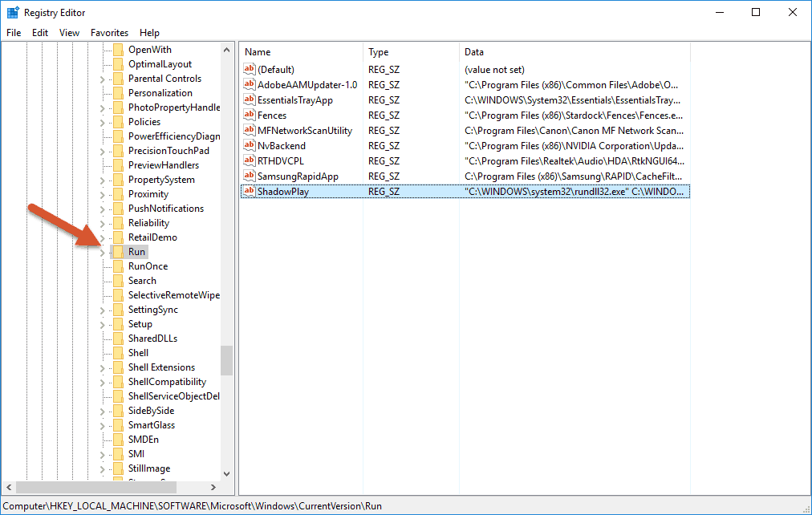
Task: Open the File menu
Action: coord(14,33)
